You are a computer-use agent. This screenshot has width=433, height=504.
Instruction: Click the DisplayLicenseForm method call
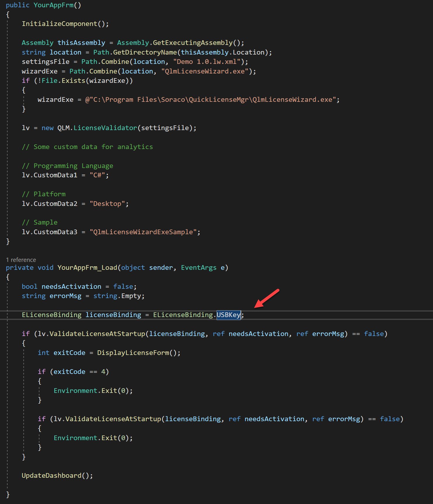133,353
